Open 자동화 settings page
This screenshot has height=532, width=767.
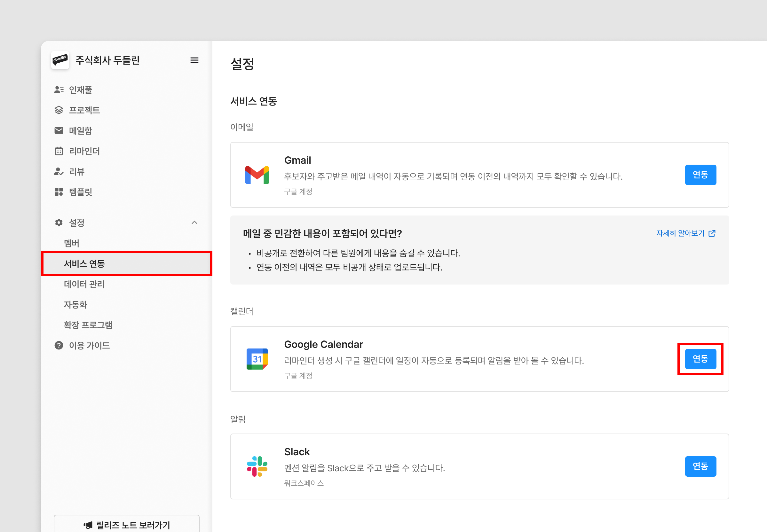75,304
